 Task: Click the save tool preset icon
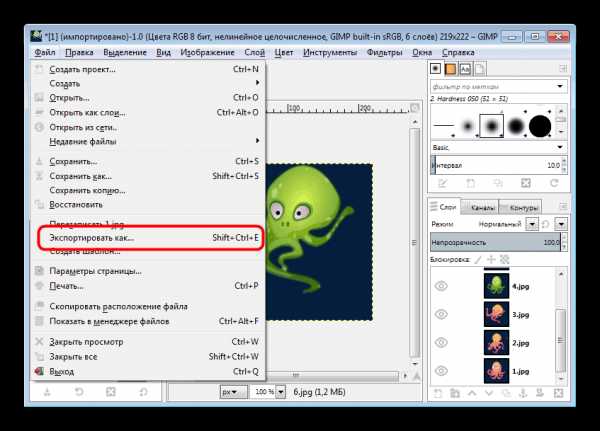click(47, 392)
